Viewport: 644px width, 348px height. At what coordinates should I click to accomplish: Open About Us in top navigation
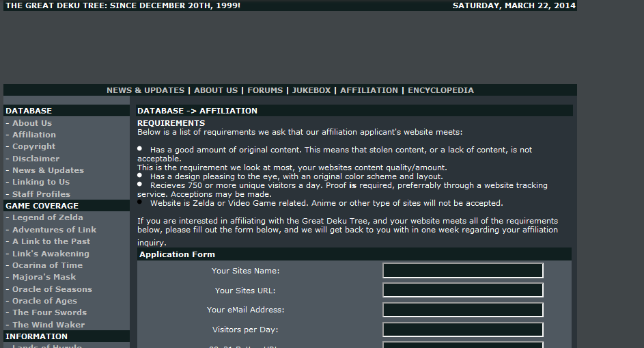(x=216, y=90)
